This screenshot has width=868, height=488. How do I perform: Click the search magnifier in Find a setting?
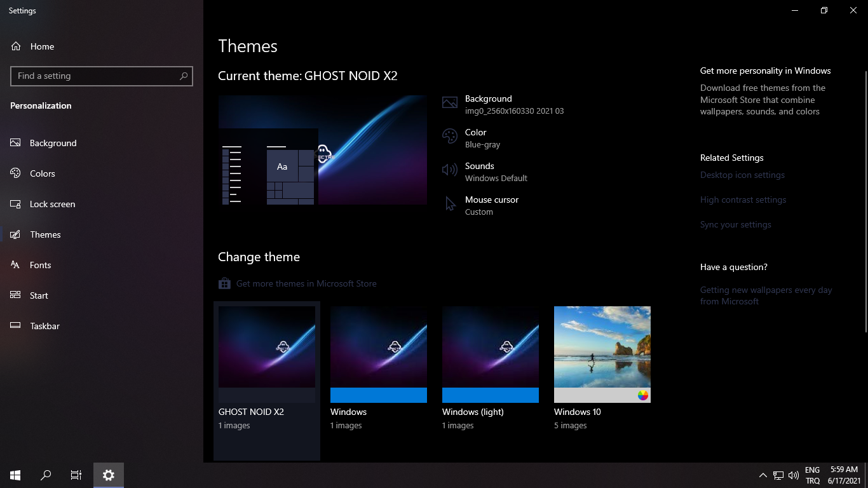[184, 76]
